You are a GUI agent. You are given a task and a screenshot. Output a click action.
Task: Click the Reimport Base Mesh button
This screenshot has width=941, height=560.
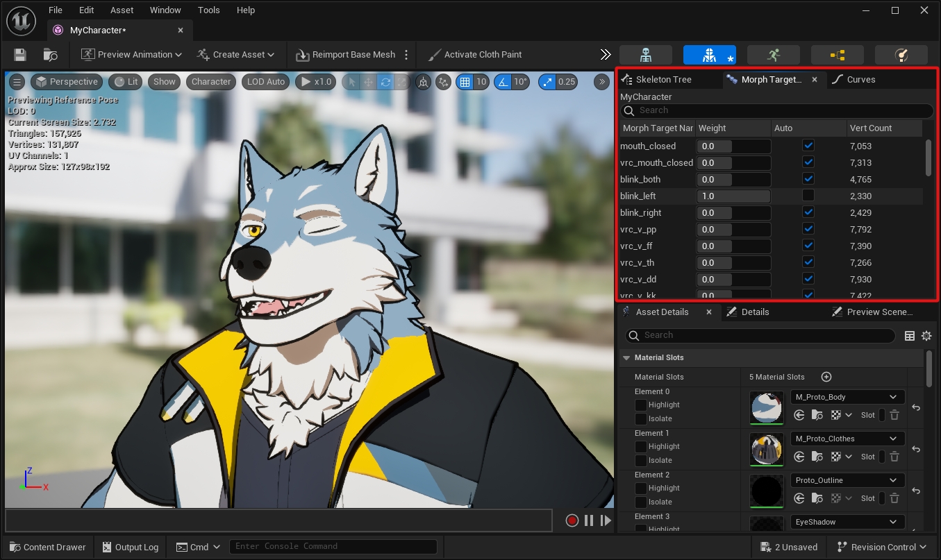pos(345,55)
